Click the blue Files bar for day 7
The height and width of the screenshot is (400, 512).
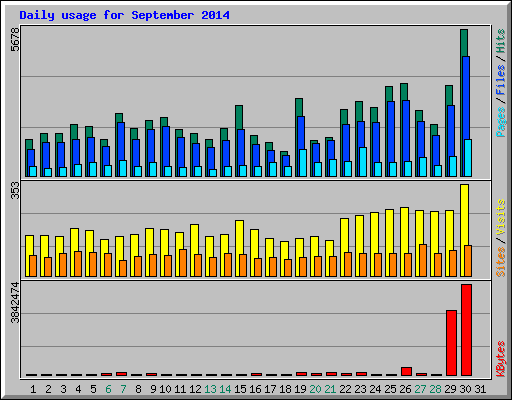coord(121,141)
